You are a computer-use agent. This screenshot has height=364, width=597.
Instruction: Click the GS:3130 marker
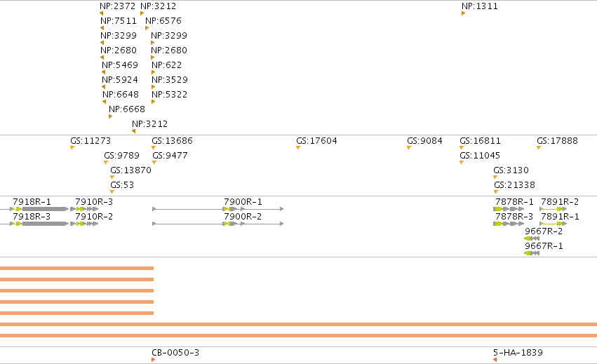495,177
